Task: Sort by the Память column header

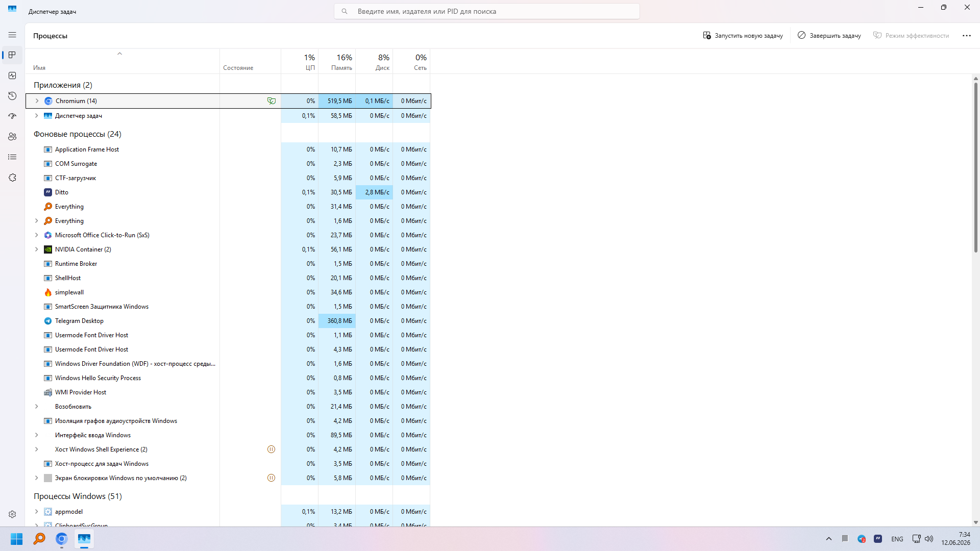Action: [x=337, y=62]
